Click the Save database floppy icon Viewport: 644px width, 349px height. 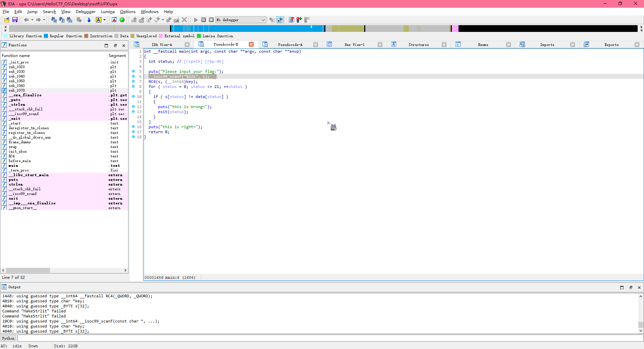point(15,20)
